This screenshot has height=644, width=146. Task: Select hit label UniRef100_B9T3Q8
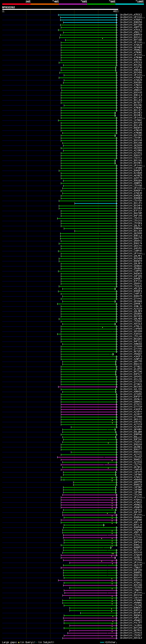point(131,40)
